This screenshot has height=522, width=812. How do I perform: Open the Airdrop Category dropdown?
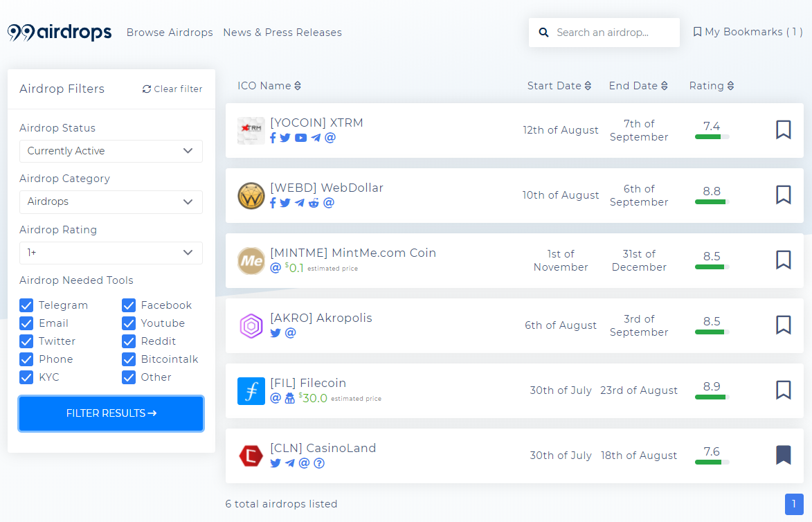coord(111,202)
